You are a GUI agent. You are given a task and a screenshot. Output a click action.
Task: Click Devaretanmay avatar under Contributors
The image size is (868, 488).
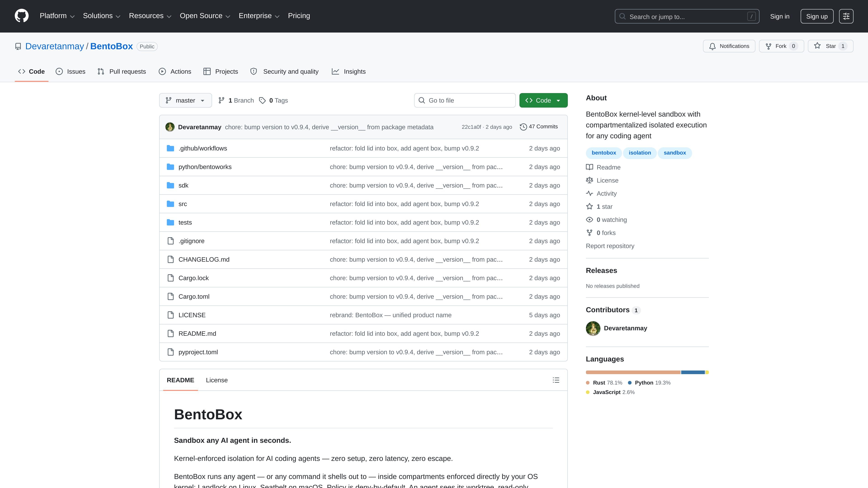click(593, 328)
